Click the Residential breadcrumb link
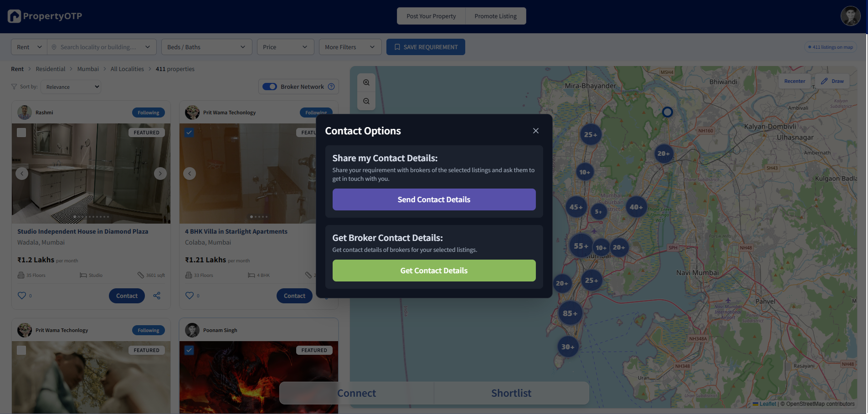Image resolution: width=868 pixels, height=414 pixels. click(x=51, y=69)
